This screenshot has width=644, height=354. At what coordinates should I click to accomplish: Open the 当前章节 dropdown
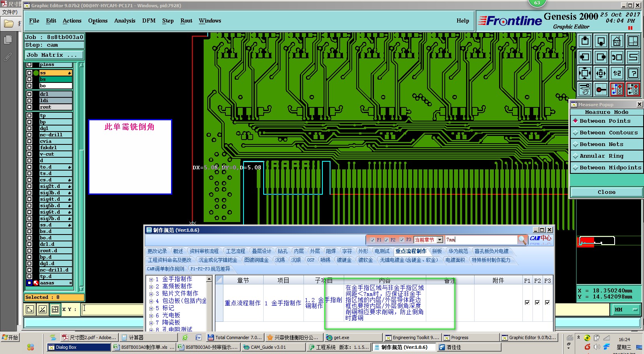(440, 240)
